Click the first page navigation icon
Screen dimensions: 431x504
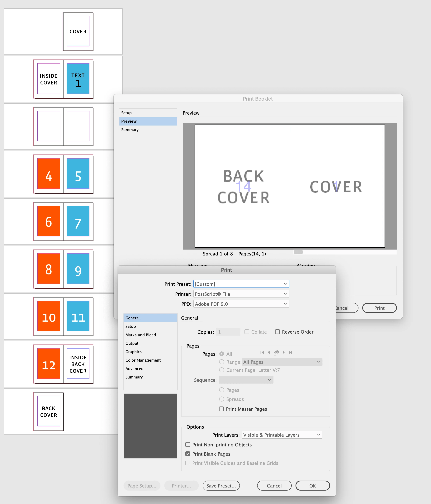(x=262, y=352)
